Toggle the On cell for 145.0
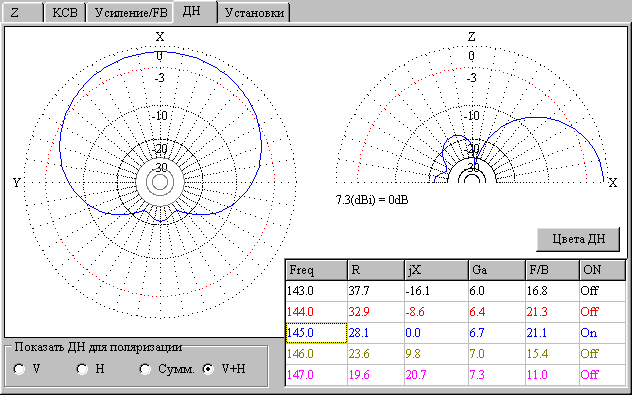The image size is (632, 395). pos(602,333)
